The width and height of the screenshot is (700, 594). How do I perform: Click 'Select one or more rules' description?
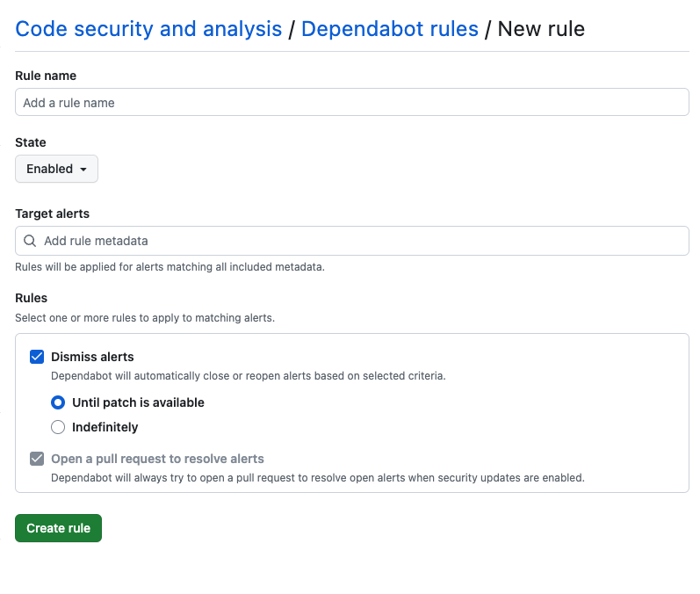145,318
